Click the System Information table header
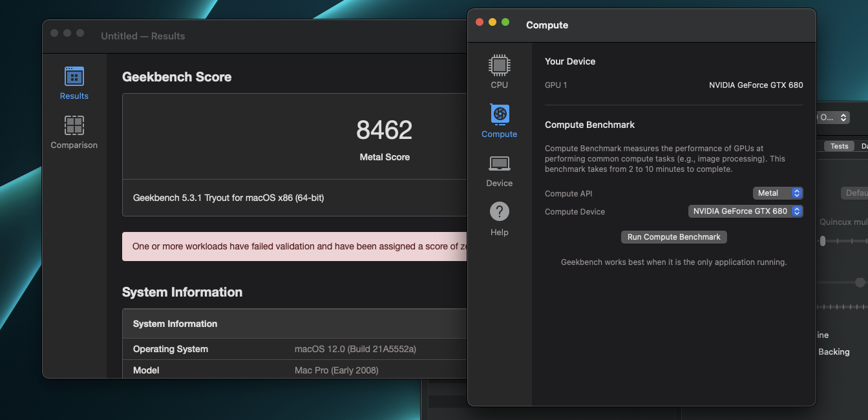The width and height of the screenshot is (868, 420). pos(295,324)
